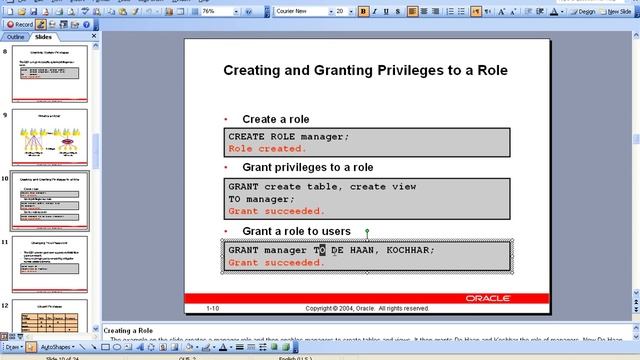Click the Open folder icon
Image resolution: width=640 pixels, height=360 pixels.
click(22, 12)
